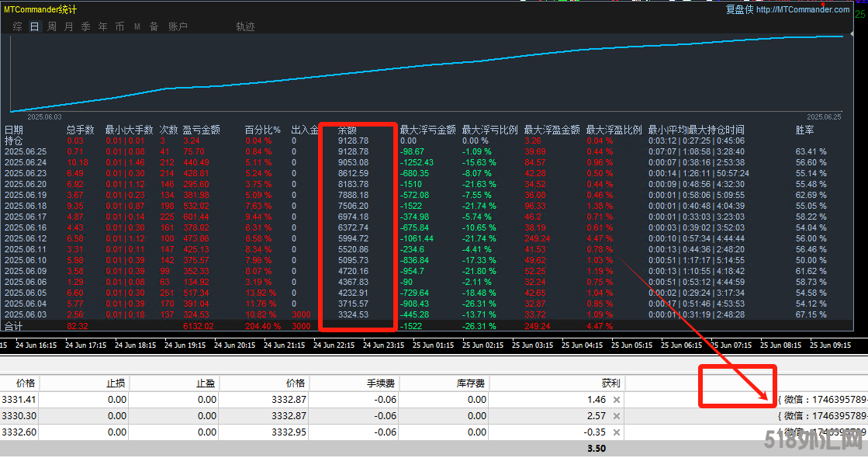
Task: Select the M tab
Action: pos(137,26)
